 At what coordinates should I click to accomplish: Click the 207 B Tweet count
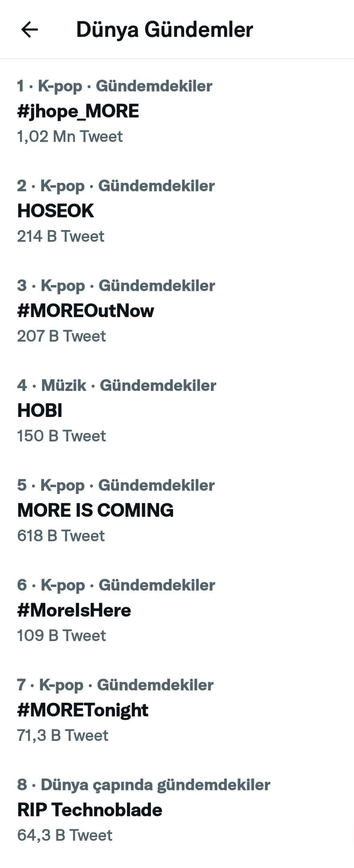point(61,336)
